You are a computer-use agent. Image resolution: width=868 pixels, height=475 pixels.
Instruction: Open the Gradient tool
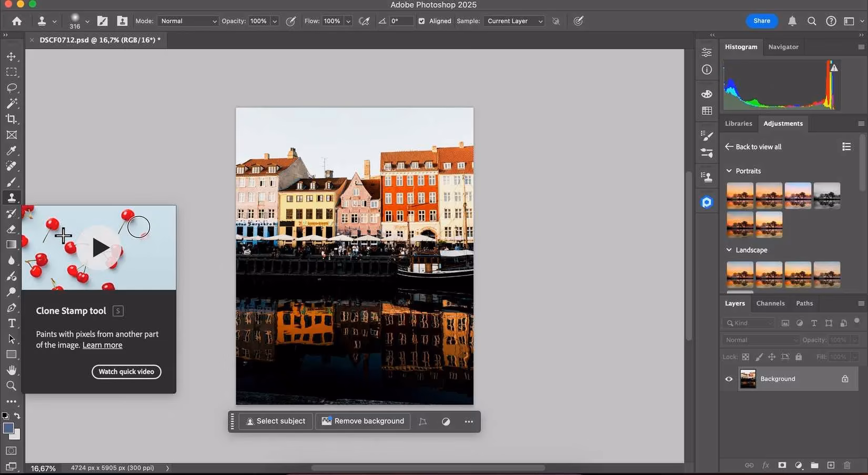click(12, 244)
